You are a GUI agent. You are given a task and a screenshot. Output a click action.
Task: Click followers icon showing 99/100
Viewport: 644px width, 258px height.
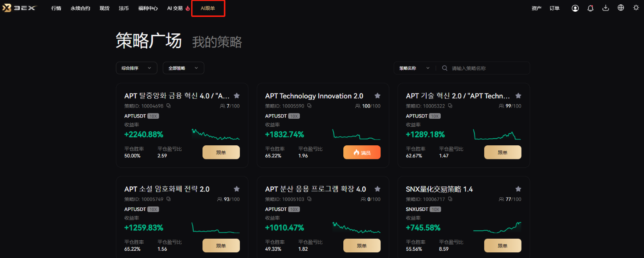point(502,106)
